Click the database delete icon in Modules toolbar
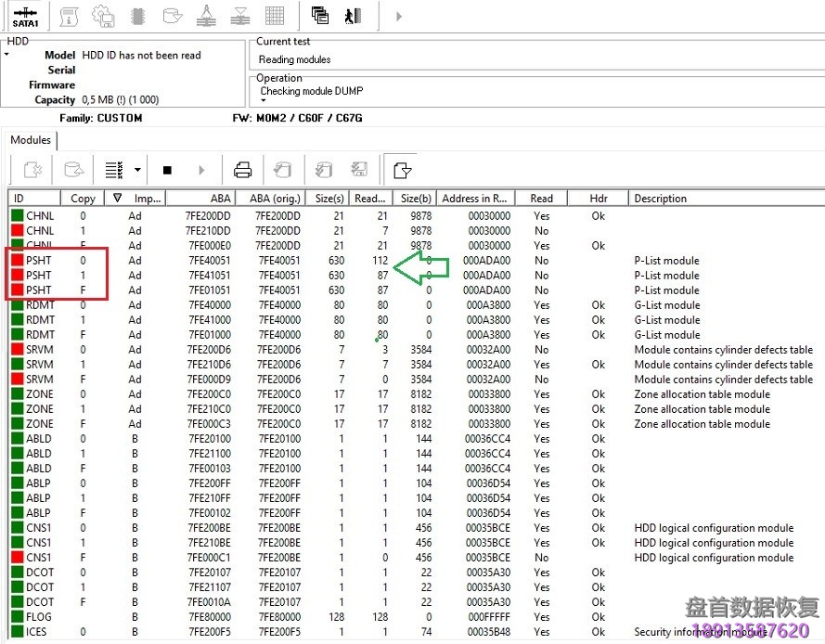The image size is (825, 644). (32, 169)
